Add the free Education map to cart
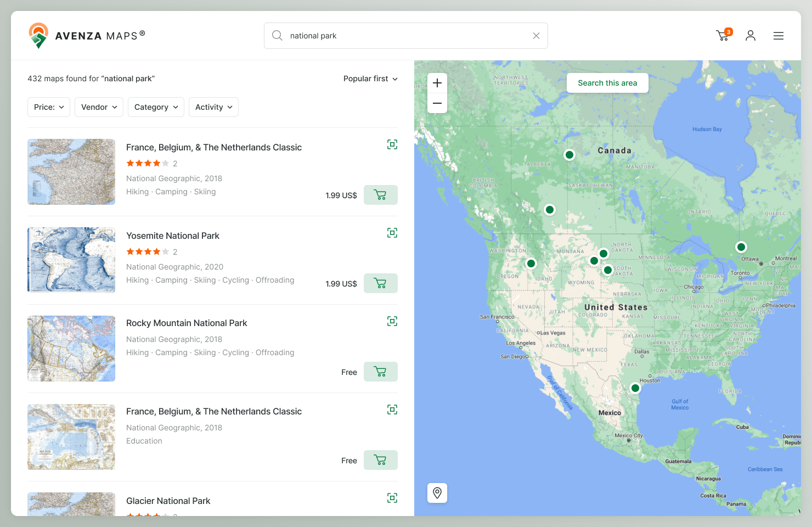The image size is (812, 527). point(381,460)
